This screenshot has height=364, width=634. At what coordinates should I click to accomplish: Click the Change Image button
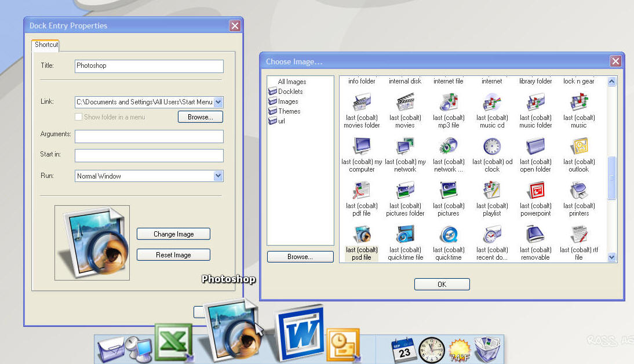(x=173, y=234)
